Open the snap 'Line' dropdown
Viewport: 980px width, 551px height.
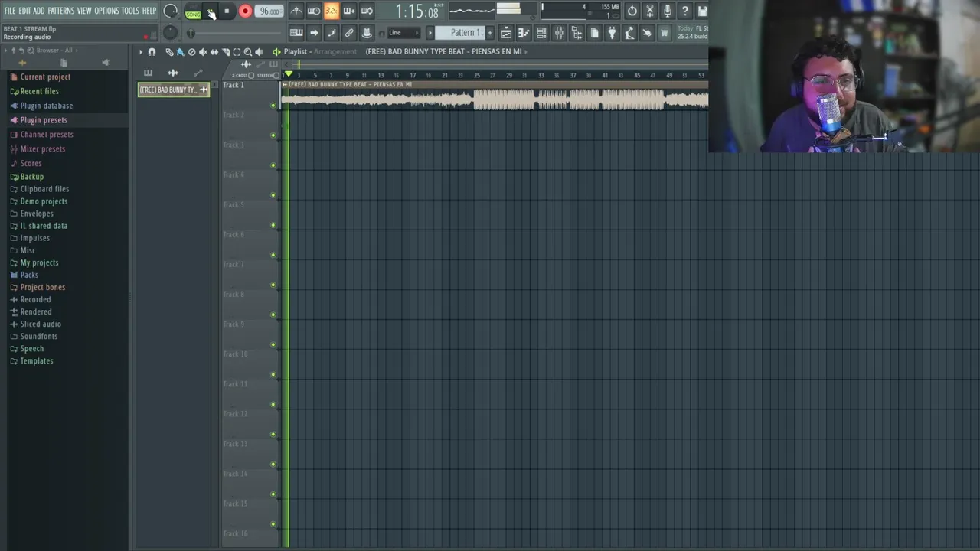tap(403, 33)
